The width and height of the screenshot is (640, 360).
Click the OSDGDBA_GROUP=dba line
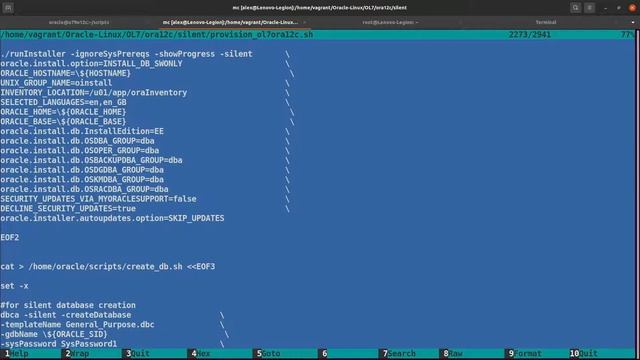pyautogui.click(x=82, y=170)
